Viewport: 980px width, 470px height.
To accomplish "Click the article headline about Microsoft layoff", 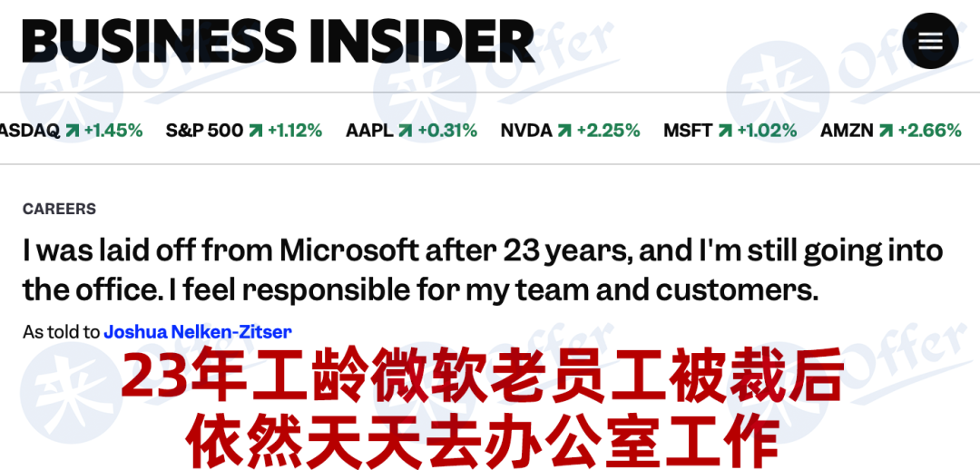I will pos(483,270).
